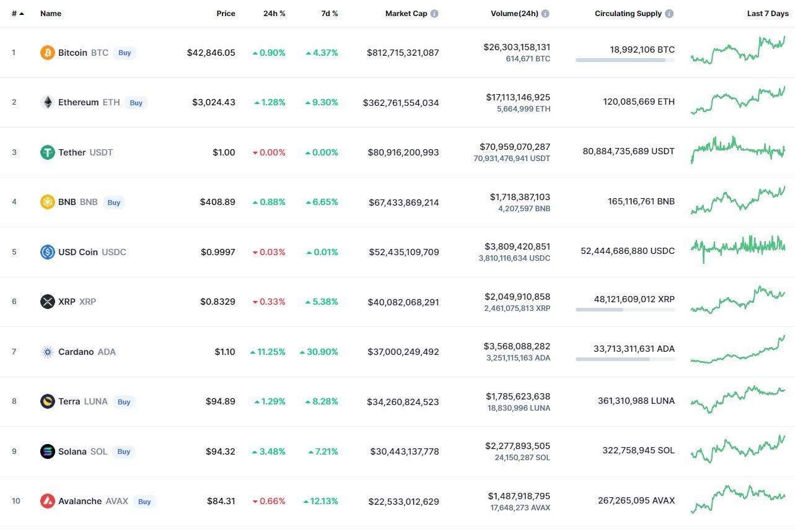Open the Avalanche name link
This screenshot has height=532, width=795.
pos(80,501)
